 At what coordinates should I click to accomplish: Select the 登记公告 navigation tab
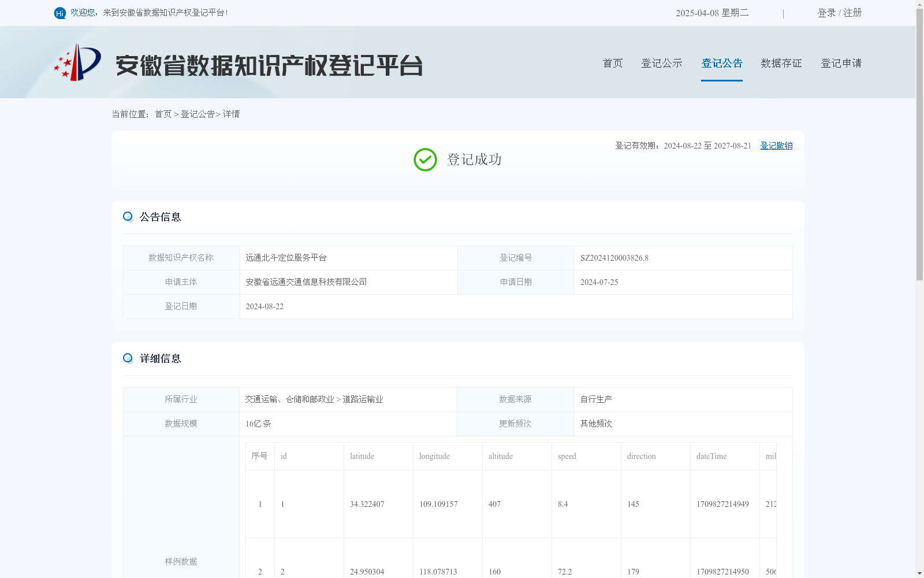[722, 63]
